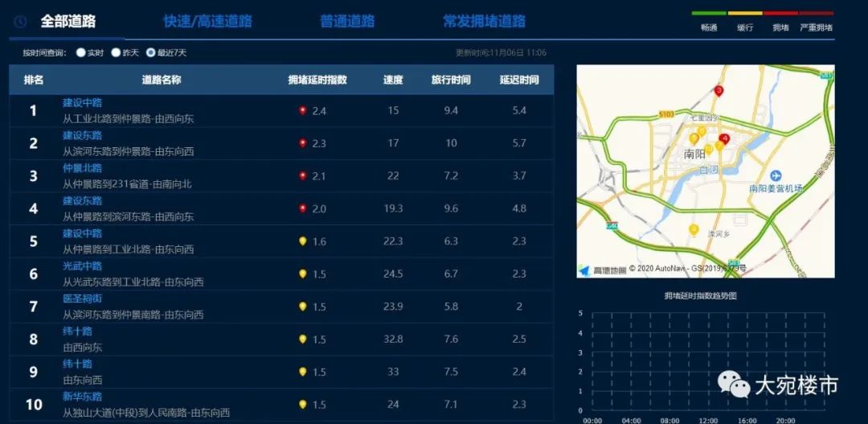Select the 昨天 radio button

pos(116,52)
